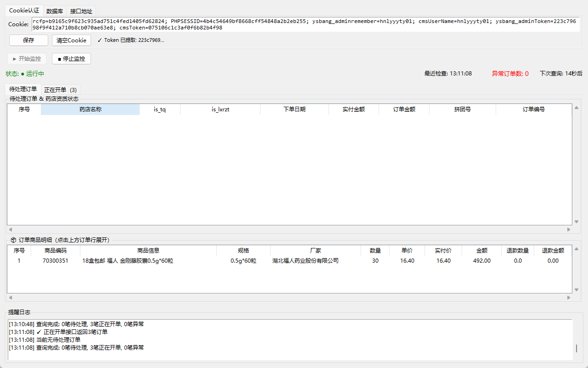Click the 湖北福人药业股份有限公司 manufacturer cell

pos(316,261)
